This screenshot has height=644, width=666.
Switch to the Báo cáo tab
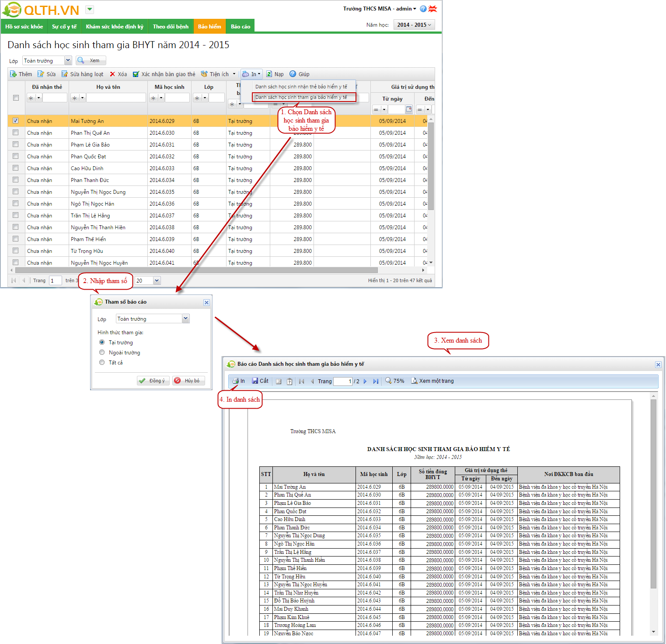(241, 27)
